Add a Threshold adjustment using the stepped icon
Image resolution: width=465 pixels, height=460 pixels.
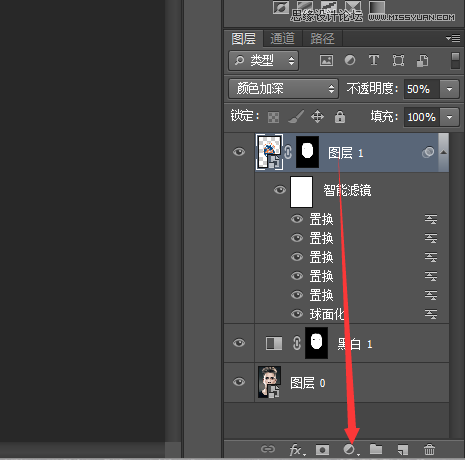tap(328, 7)
